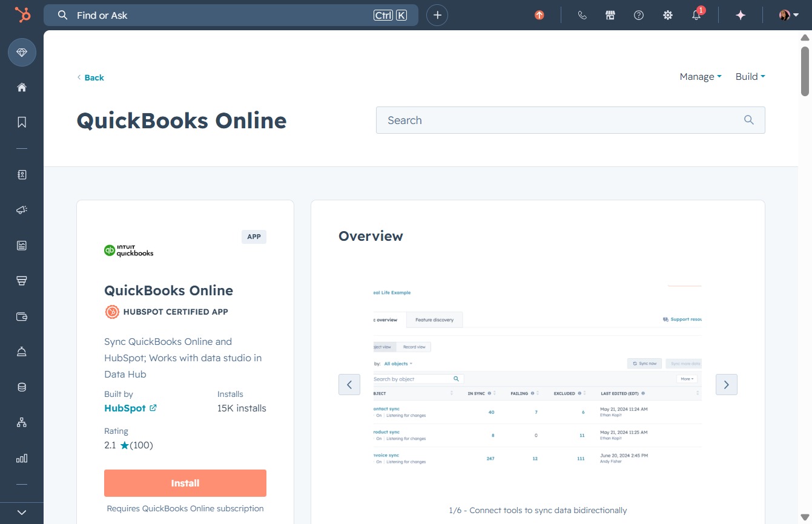Open the Manage dropdown menu
812x524 pixels.
[701, 76]
